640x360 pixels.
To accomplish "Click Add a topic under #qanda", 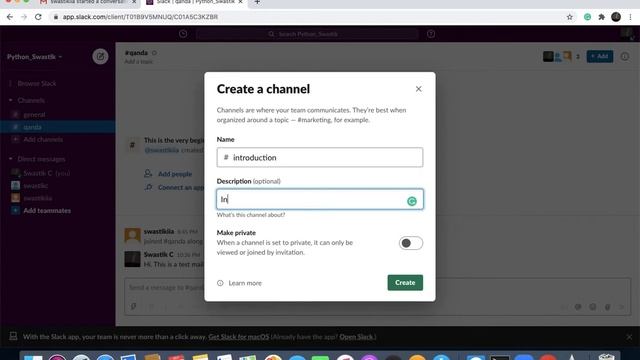I will click(x=139, y=62).
